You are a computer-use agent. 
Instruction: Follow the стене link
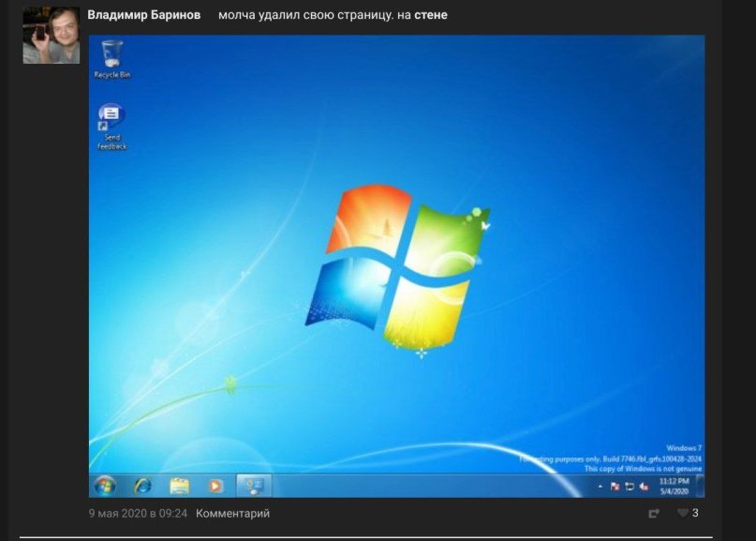431,15
